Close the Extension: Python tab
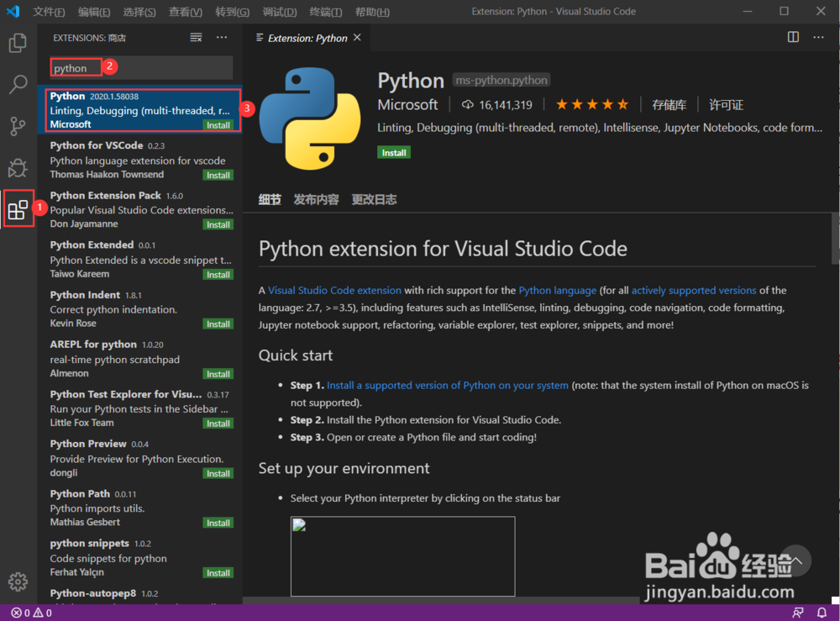The width and height of the screenshot is (840, 621). [357, 38]
